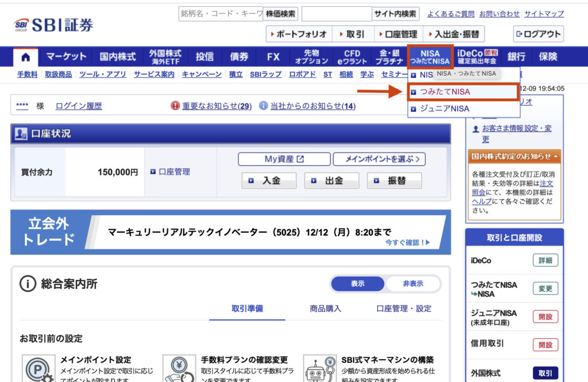Click the logout door icon
This screenshot has height=382, width=588.
[x=519, y=34]
